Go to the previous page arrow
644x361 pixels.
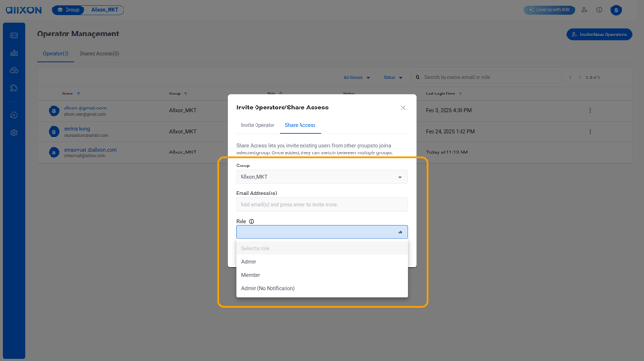(x=570, y=77)
